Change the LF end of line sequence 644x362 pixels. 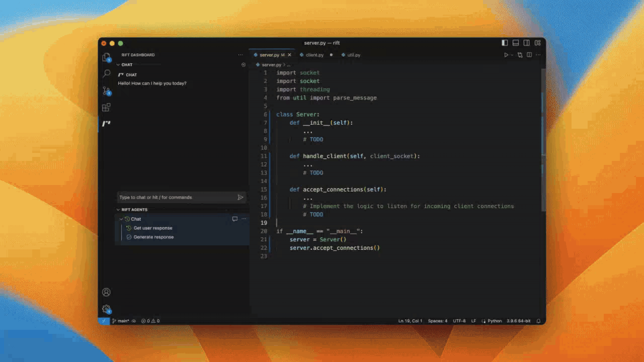pyautogui.click(x=473, y=321)
